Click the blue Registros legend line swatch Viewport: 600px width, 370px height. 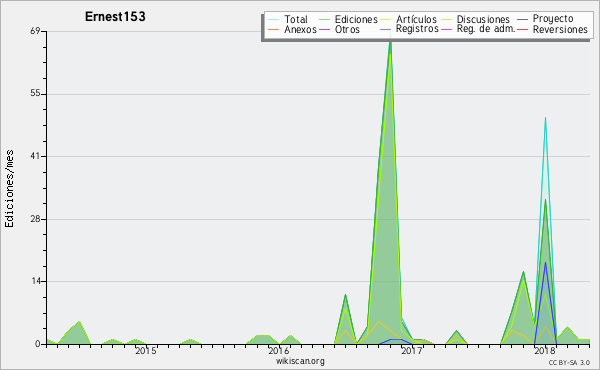pyautogui.click(x=386, y=29)
